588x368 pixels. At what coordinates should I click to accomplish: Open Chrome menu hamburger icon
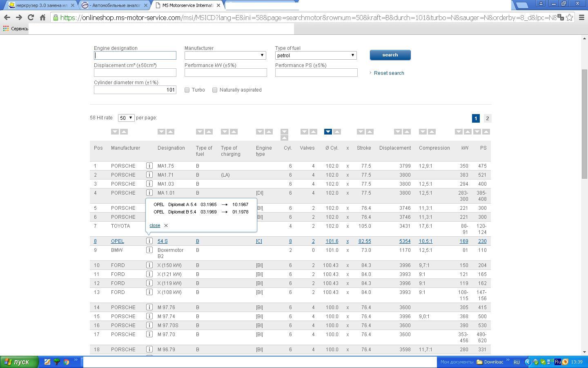(581, 18)
